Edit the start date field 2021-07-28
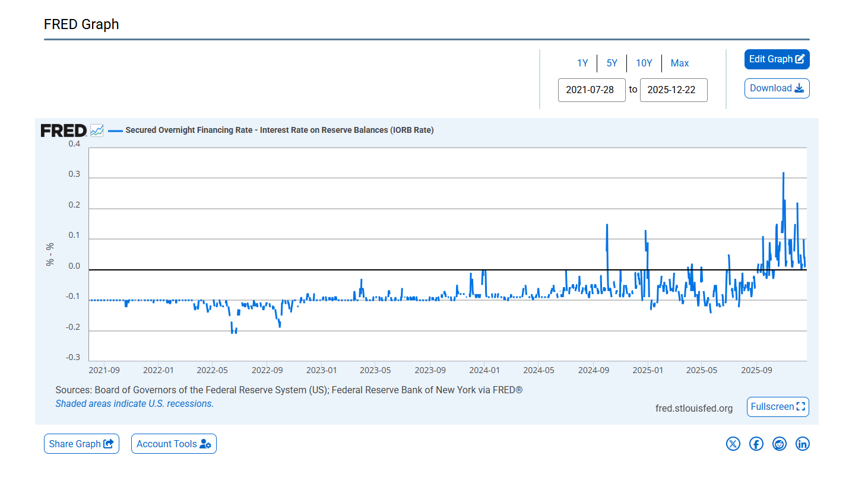 591,90
